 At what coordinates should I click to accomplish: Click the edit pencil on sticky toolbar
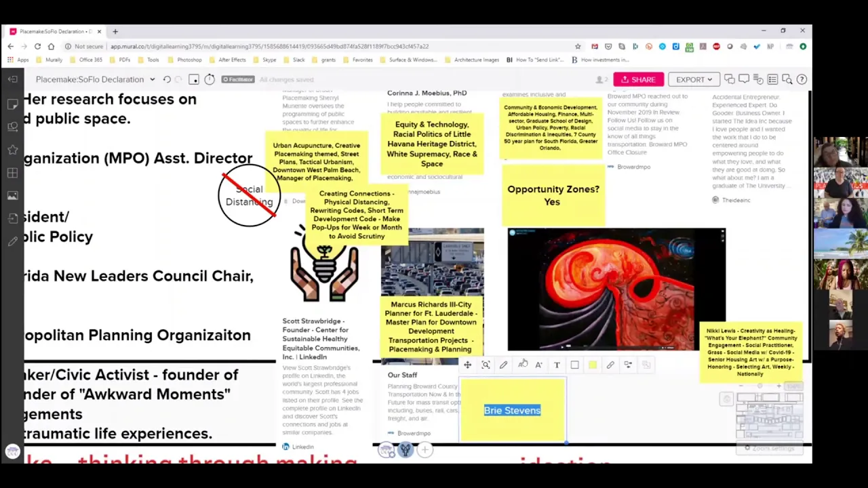tap(503, 365)
